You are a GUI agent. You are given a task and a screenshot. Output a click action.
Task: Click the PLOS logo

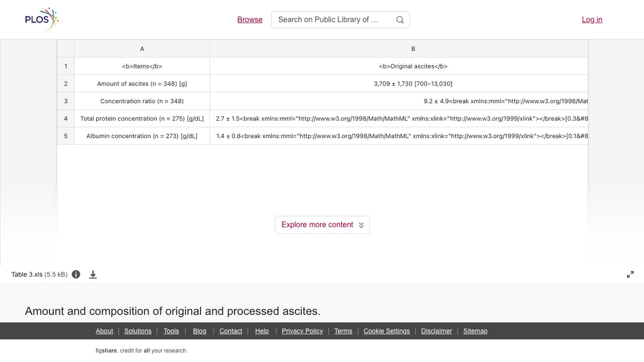[42, 20]
